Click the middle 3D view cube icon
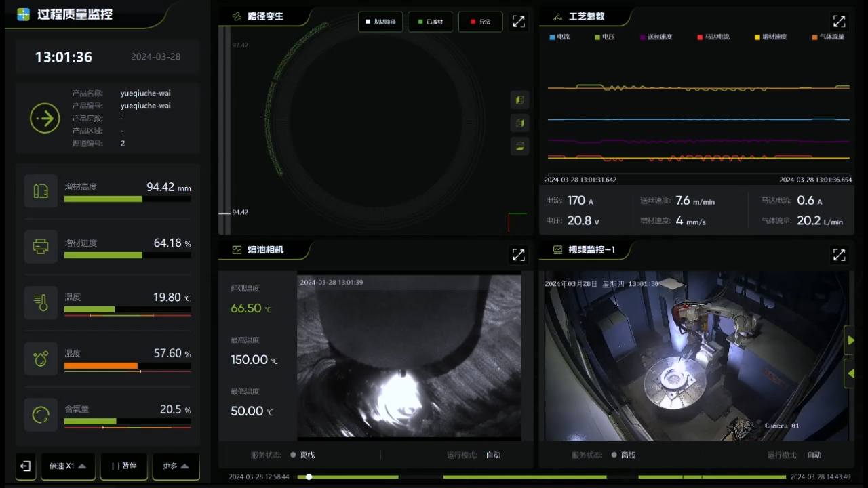868x488 pixels. pyautogui.click(x=519, y=123)
